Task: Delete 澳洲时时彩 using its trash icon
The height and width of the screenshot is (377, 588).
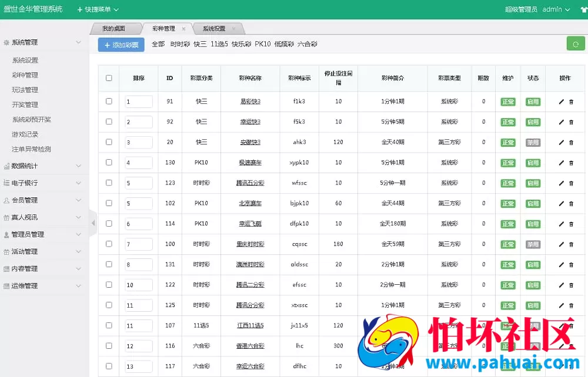Action: click(570, 264)
